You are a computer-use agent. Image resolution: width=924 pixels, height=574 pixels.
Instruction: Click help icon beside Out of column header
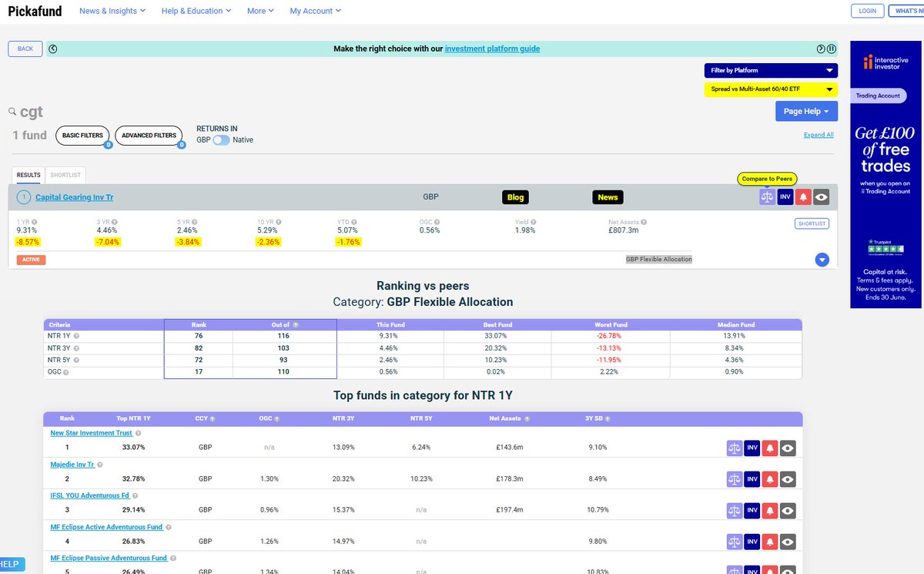(296, 325)
